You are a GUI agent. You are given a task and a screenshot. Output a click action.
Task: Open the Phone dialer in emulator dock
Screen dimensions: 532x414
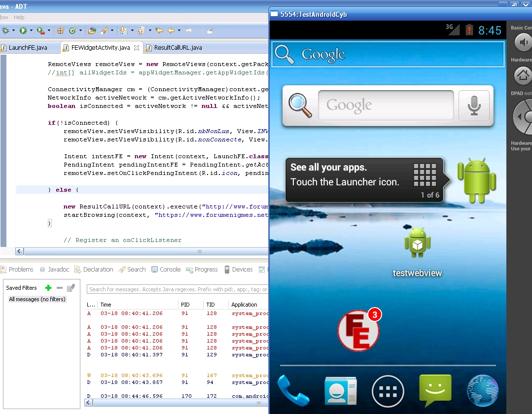293,391
